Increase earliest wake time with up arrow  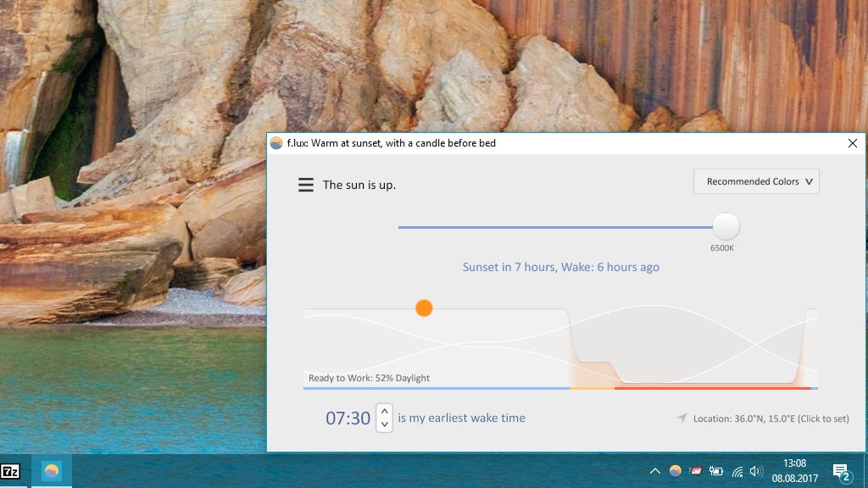(x=384, y=412)
